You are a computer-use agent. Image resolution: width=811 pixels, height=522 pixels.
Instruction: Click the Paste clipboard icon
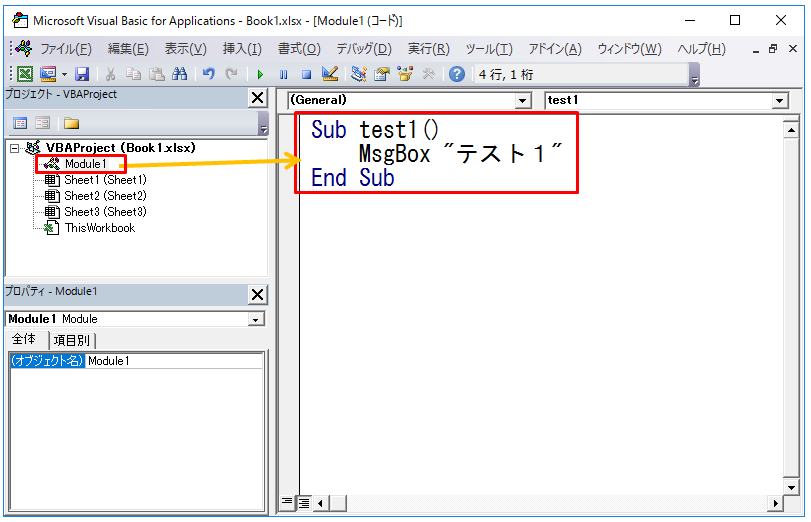click(156, 74)
